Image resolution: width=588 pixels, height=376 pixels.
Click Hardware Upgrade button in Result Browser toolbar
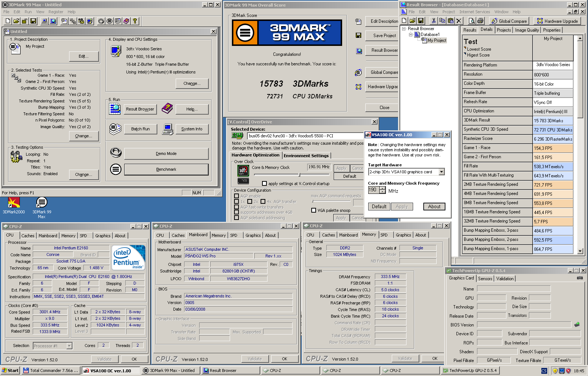[x=557, y=21]
